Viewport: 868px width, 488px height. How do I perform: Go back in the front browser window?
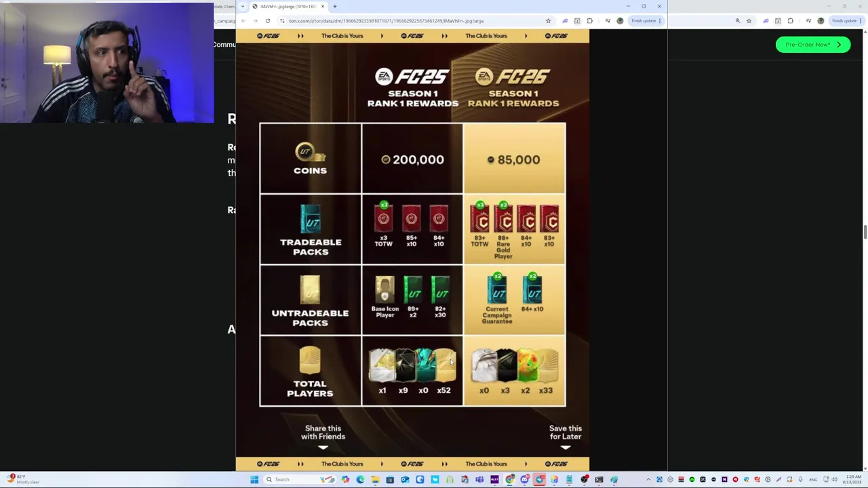pyautogui.click(x=243, y=21)
